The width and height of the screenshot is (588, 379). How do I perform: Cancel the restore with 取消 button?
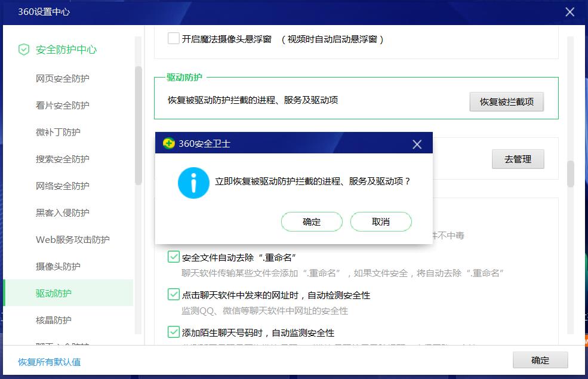[381, 221]
